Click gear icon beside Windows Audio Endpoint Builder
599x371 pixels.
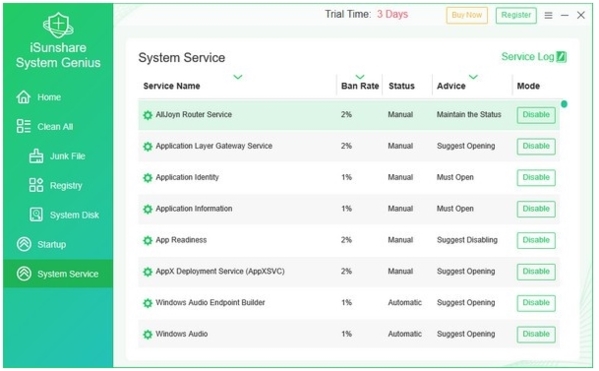tap(147, 303)
